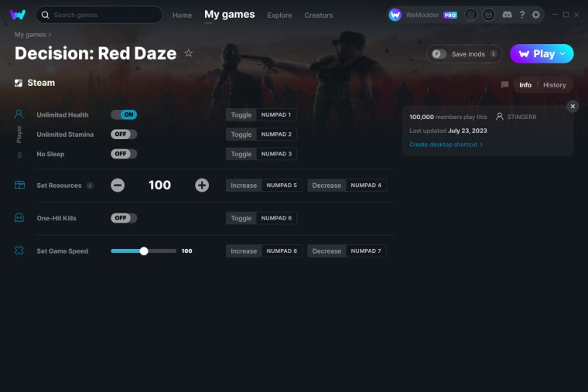Enable One-Hit Kills toggle
The width and height of the screenshot is (588, 392).
[x=124, y=218]
